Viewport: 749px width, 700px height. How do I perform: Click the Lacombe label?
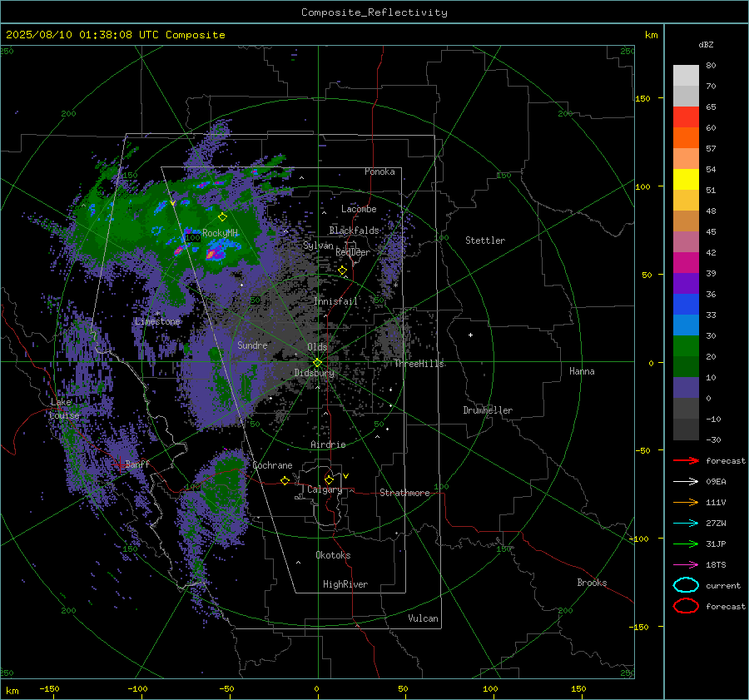[359, 209]
